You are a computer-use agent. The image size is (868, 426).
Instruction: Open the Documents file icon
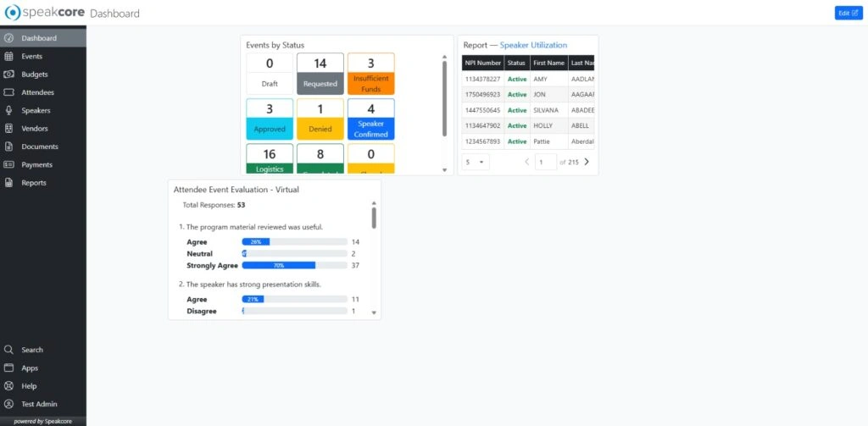click(8, 147)
